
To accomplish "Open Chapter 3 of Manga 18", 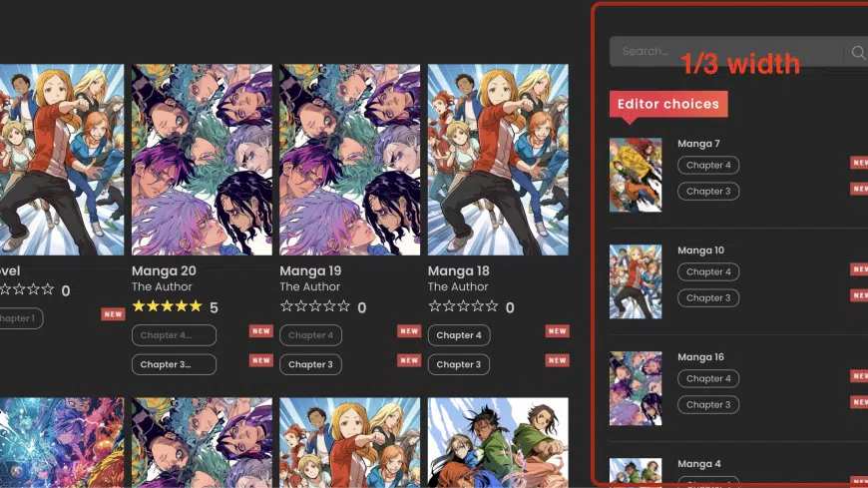I will coord(458,364).
